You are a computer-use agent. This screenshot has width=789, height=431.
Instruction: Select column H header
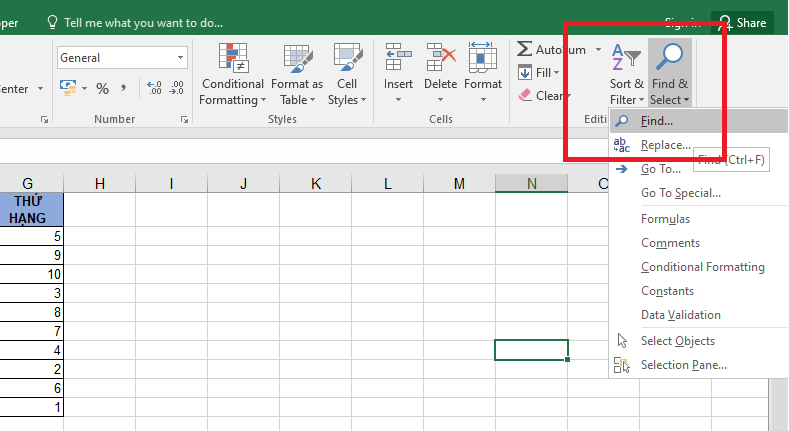[100, 184]
